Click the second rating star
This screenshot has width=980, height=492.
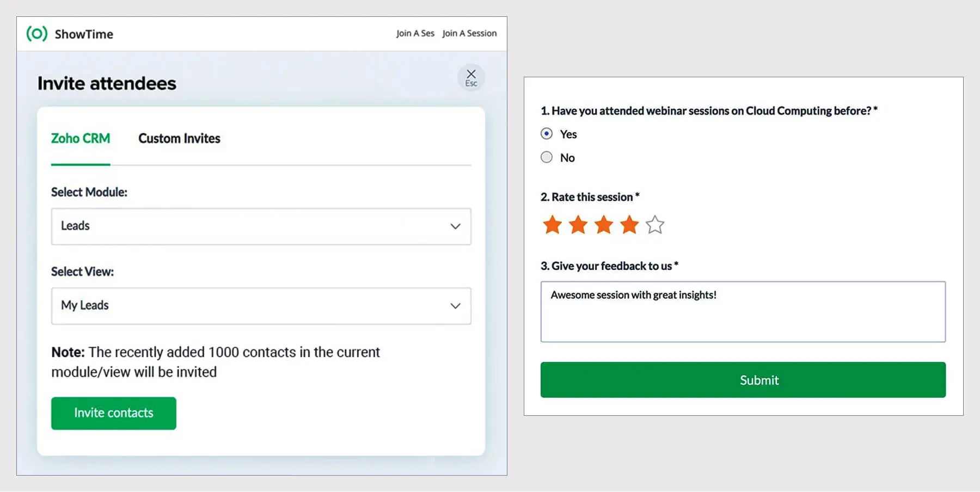coord(578,224)
